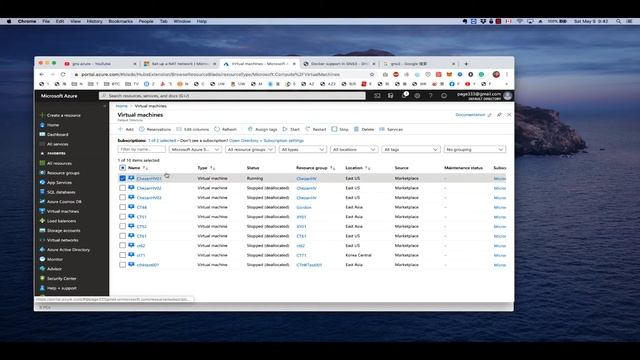Open Resource groups in the sidebar
This screenshot has height=360, width=640.
pyautogui.click(x=63, y=173)
